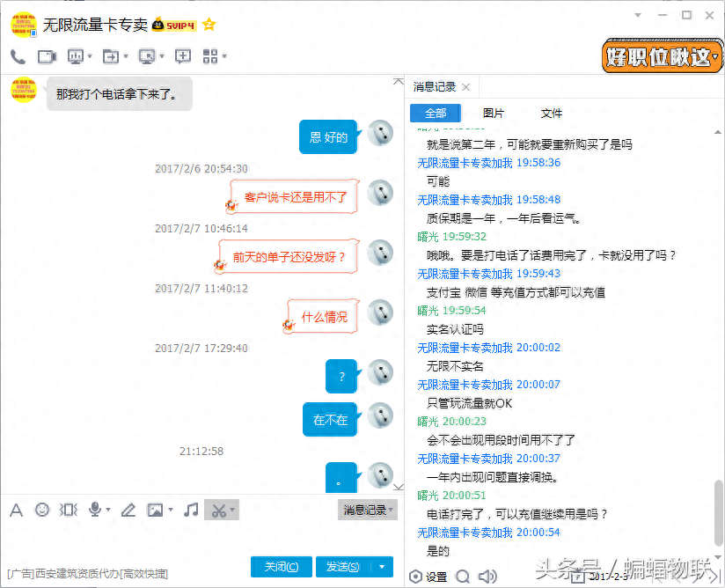The width and height of the screenshot is (725, 588).
Task: Open the window menu dropdown triangle
Action: 638,15
